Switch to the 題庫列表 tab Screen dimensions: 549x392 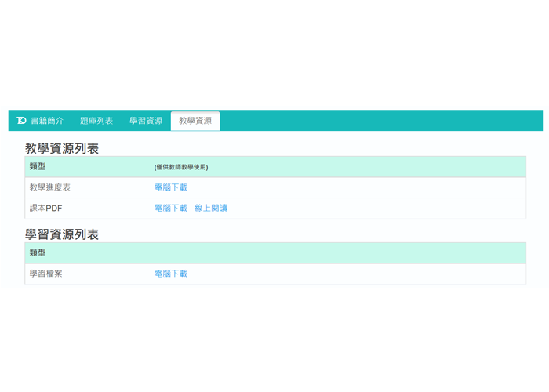click(96, 121)
